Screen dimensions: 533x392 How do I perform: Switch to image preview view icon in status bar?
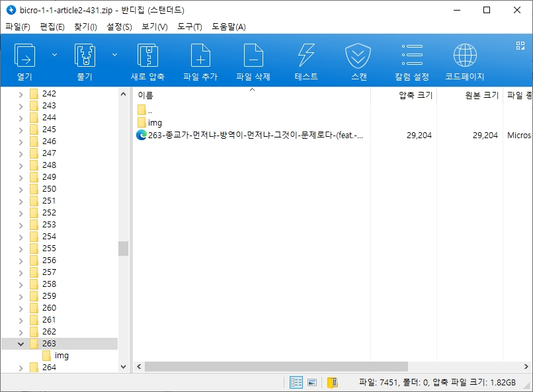coord(312,383)
